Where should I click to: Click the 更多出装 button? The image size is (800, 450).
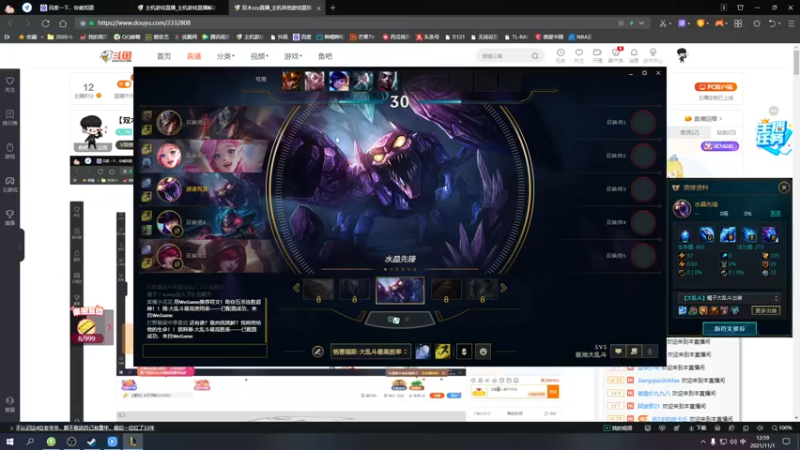coord(765,310)
